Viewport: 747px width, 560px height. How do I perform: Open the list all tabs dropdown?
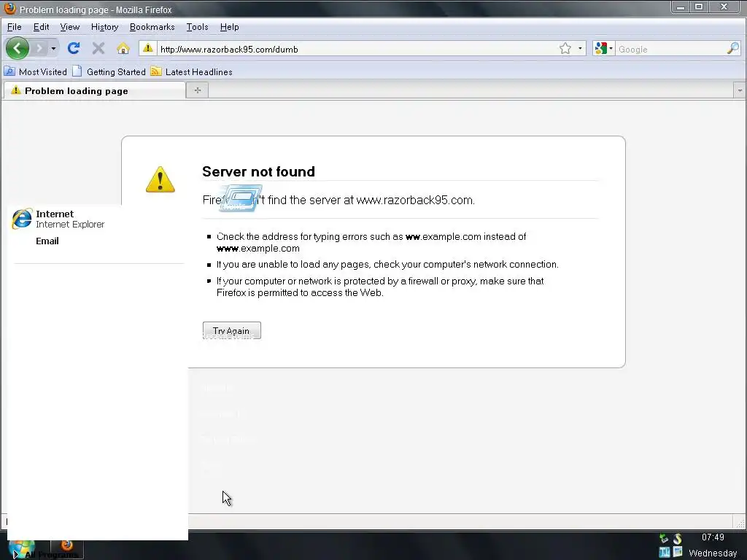click(x=740, y=90)
